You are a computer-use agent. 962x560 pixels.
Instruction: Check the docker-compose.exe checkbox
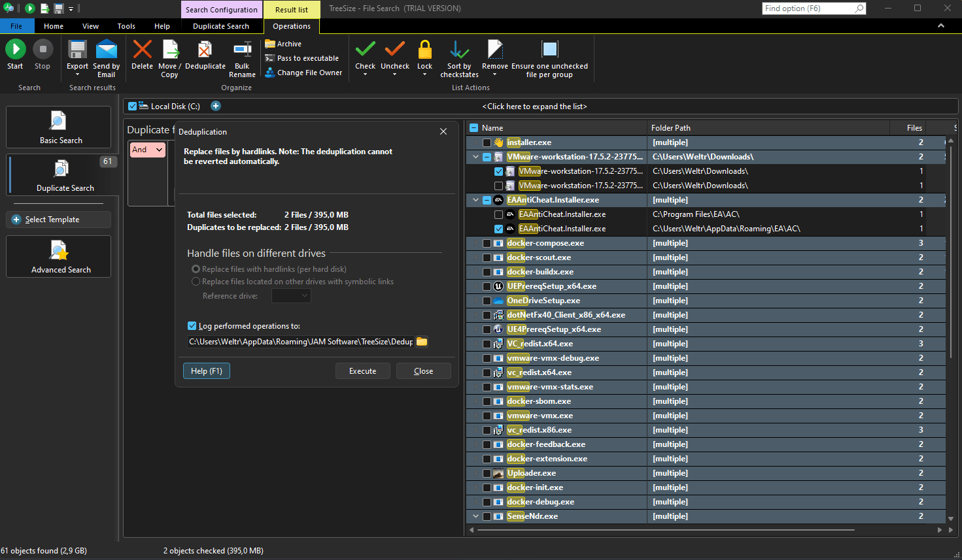point(487,243)
